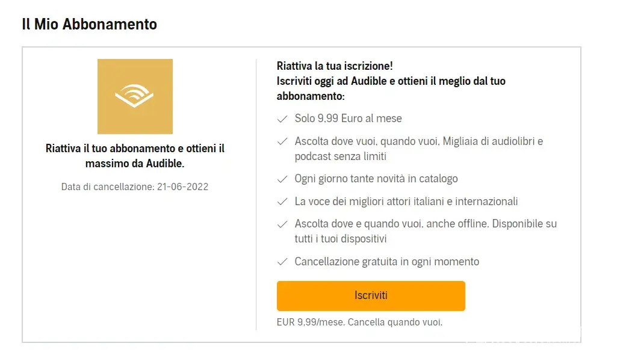This screenshot has height=364, width=623.
Task: Click the checkmark beside "Ogni giorno tante novità"
Action: pyautogui.click(x=282, y=179)
